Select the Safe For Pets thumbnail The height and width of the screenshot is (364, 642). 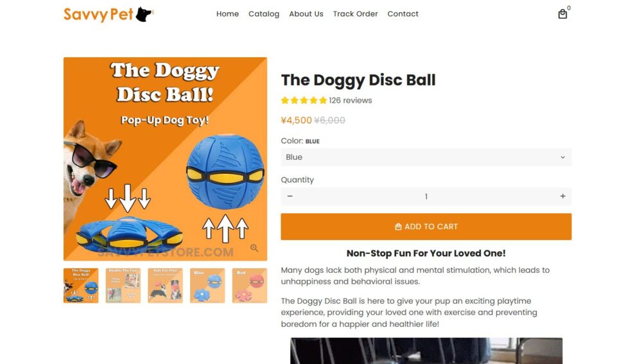click(x=166, y=286)
